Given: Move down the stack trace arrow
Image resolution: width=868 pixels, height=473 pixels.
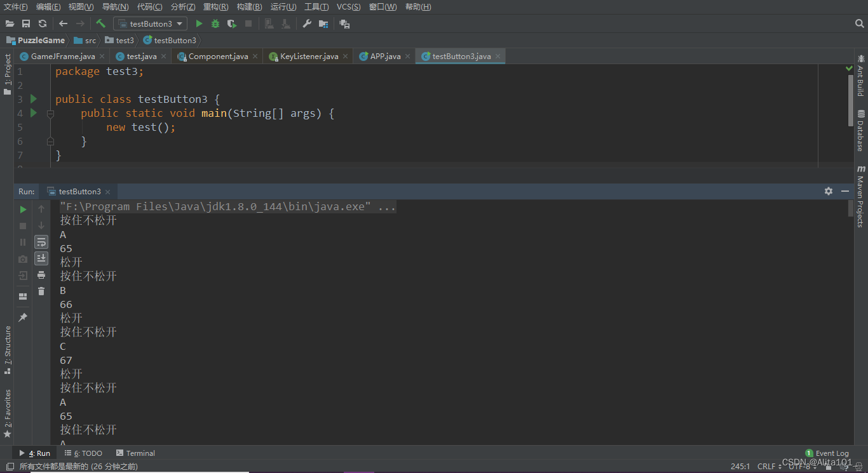Looking at the screenshot, I should point(41,225).
